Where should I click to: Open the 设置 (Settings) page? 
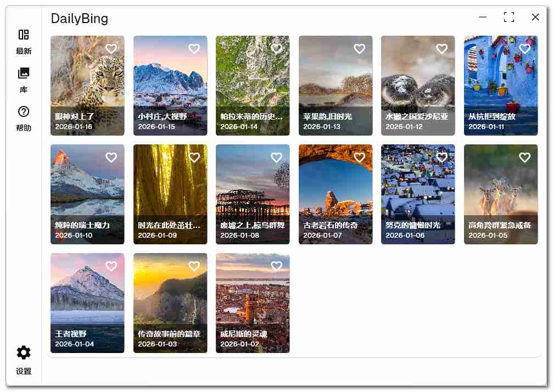pos(24,360)
